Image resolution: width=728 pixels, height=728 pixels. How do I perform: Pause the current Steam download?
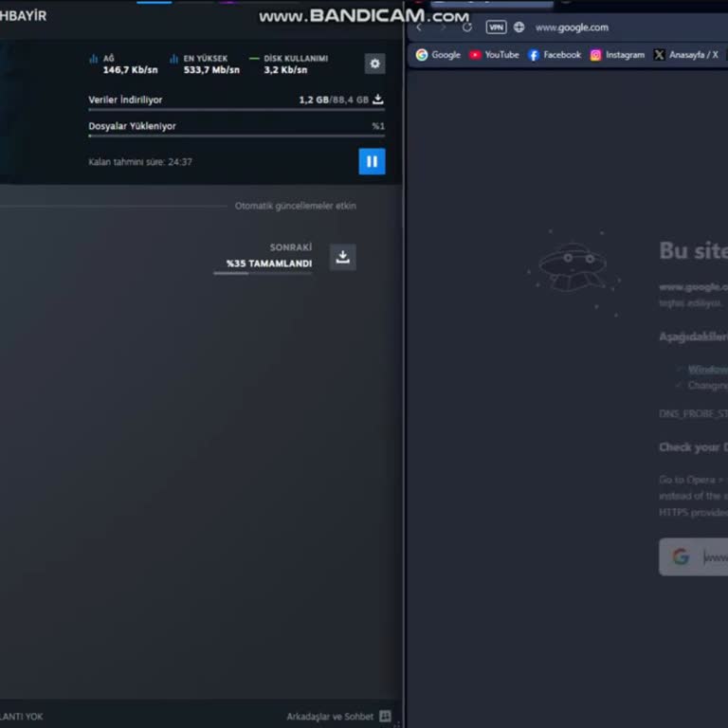click(372, 161)
